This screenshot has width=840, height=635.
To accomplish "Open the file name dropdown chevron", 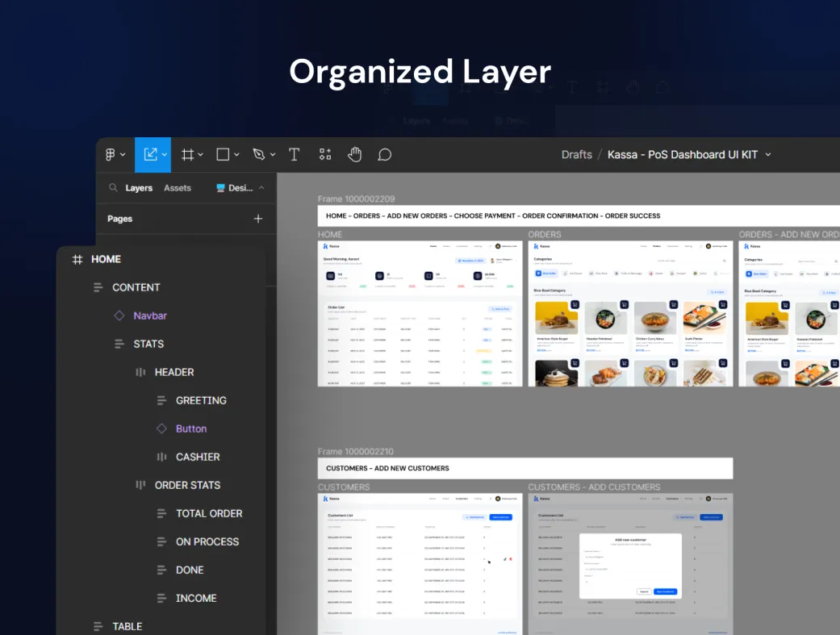I will click(x=768, y=155).
